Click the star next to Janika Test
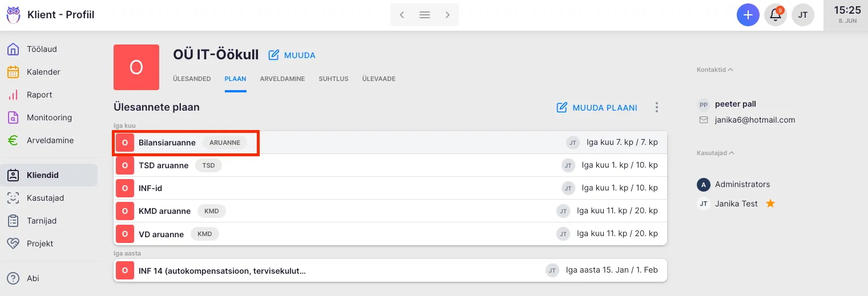 770,204
